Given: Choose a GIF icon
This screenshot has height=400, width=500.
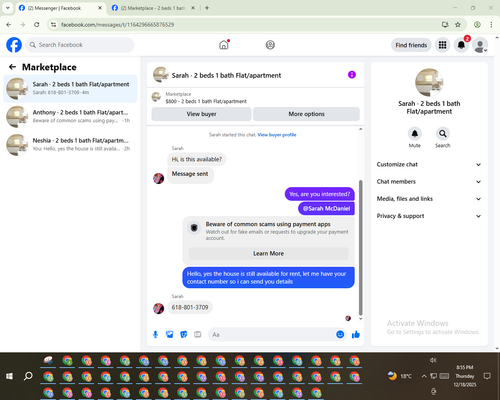Looking at the screenshot, I should (x=198, y=334).
